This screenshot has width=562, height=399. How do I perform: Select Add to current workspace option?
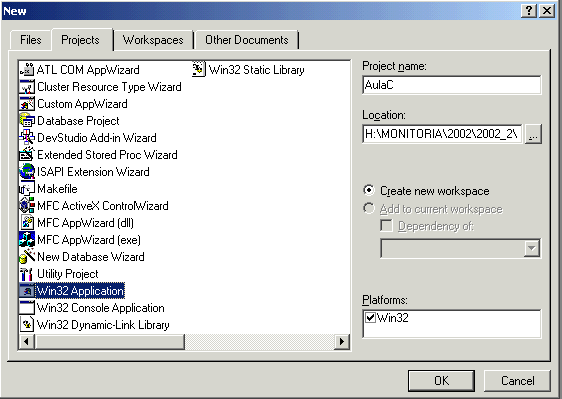433,209
